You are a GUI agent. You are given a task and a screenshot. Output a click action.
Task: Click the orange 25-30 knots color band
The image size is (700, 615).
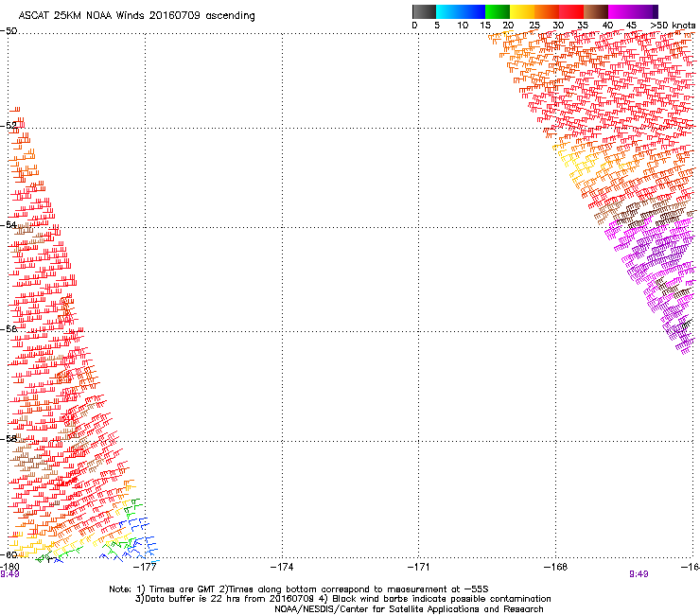tap(547, 11)
